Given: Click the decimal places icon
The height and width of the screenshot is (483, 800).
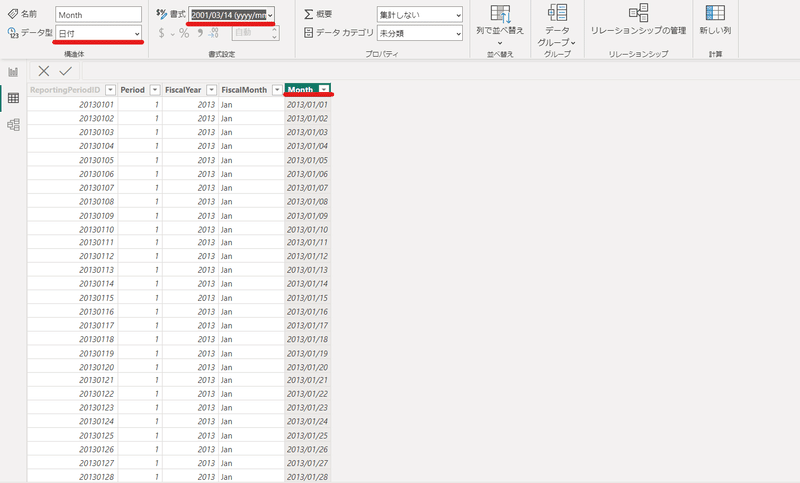Looking at the screenshot, I should tap(214, 33).
